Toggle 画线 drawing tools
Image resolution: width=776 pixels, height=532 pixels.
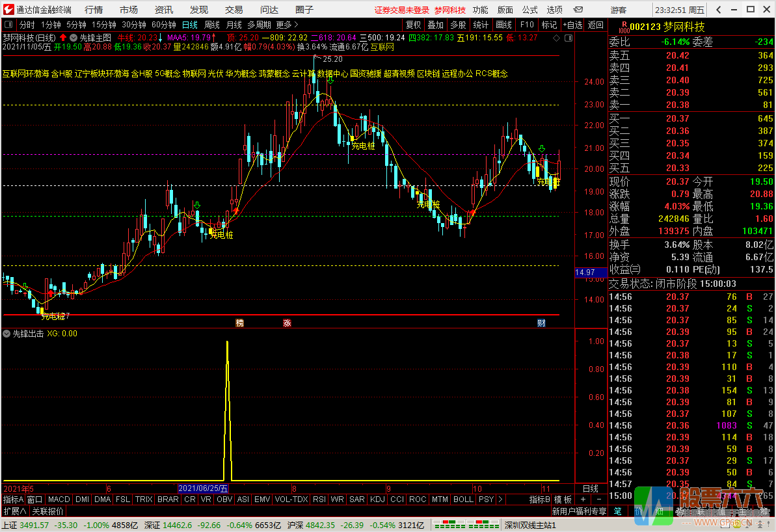pyautogui.click(x=504, y=25)
